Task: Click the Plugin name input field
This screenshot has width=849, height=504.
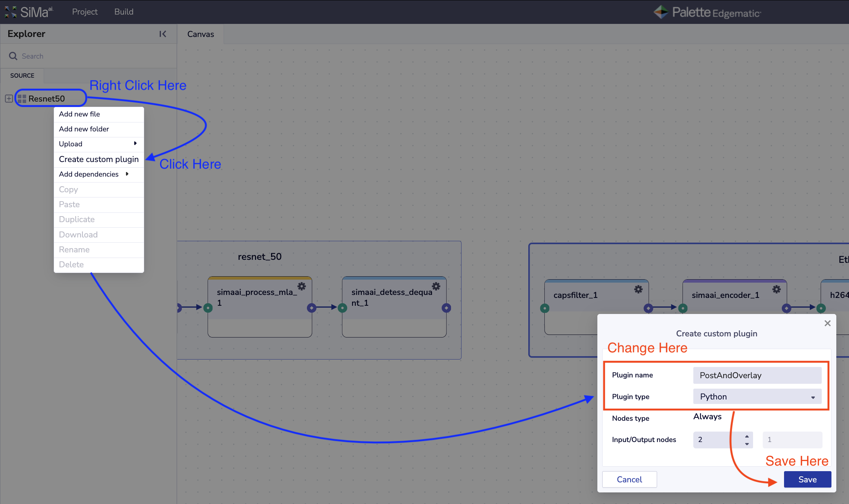Action: (757, 375)
